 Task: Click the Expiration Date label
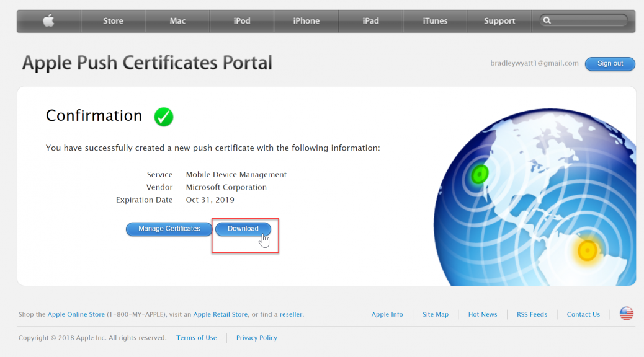tap(144, 200)
